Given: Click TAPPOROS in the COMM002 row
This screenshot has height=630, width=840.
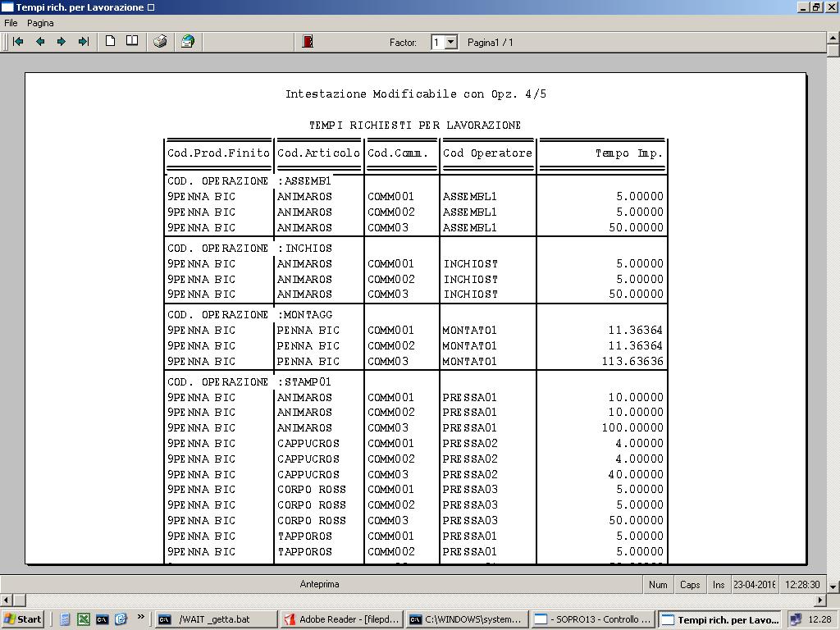Looking at the screenshot, I should click(304, 552).
